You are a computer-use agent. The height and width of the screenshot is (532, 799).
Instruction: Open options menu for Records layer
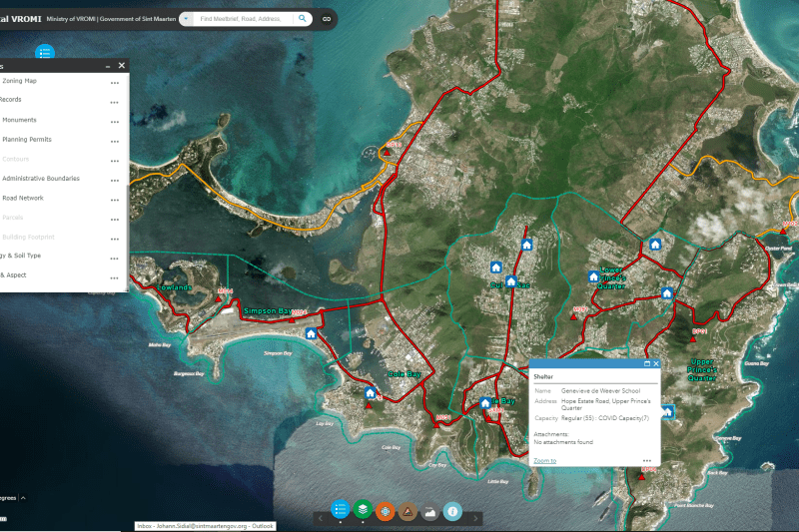click(x=115, y=103)
